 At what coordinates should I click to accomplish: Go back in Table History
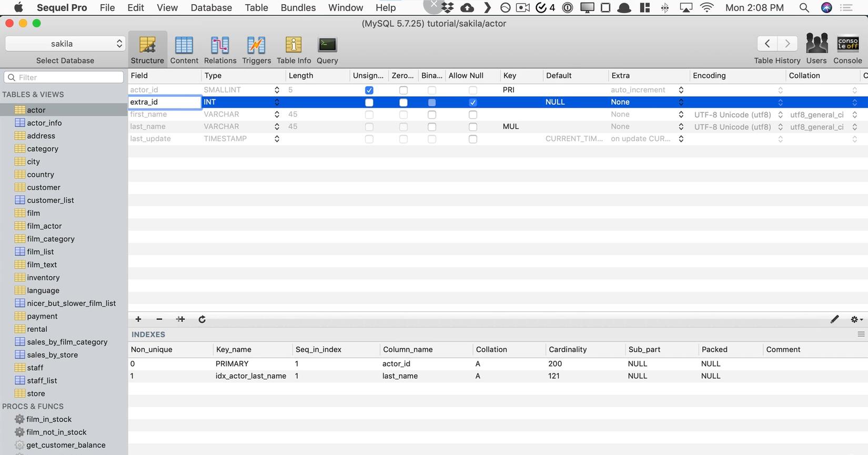coord(767,44)
